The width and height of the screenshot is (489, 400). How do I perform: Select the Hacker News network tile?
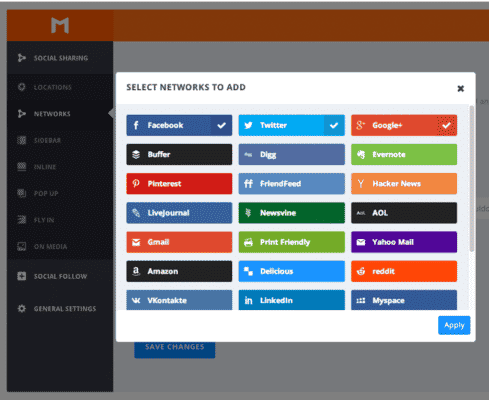coord(404,184)
